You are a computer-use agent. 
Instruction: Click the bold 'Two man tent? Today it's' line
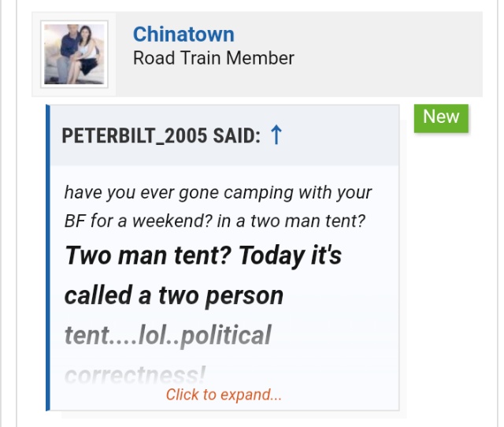coord(202,255)
